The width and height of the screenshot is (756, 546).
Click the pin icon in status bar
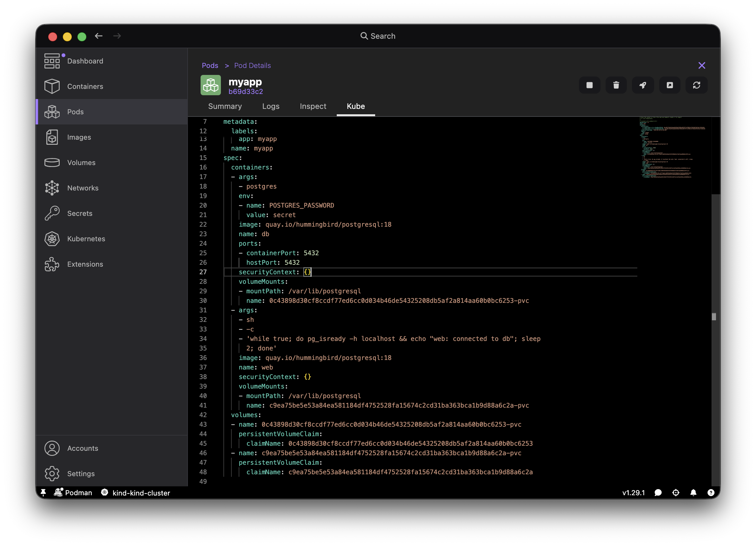(x=43, y=492)
